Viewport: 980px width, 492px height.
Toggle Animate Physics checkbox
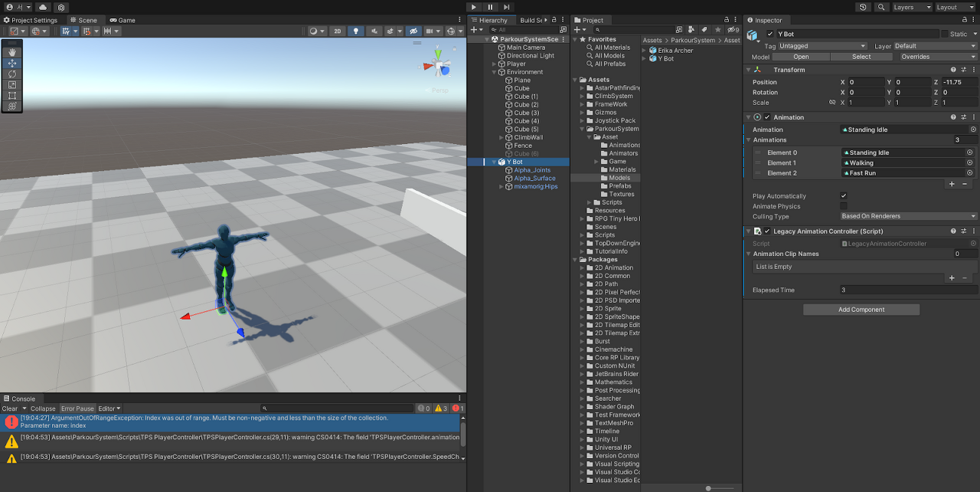[x=844, y=206]
